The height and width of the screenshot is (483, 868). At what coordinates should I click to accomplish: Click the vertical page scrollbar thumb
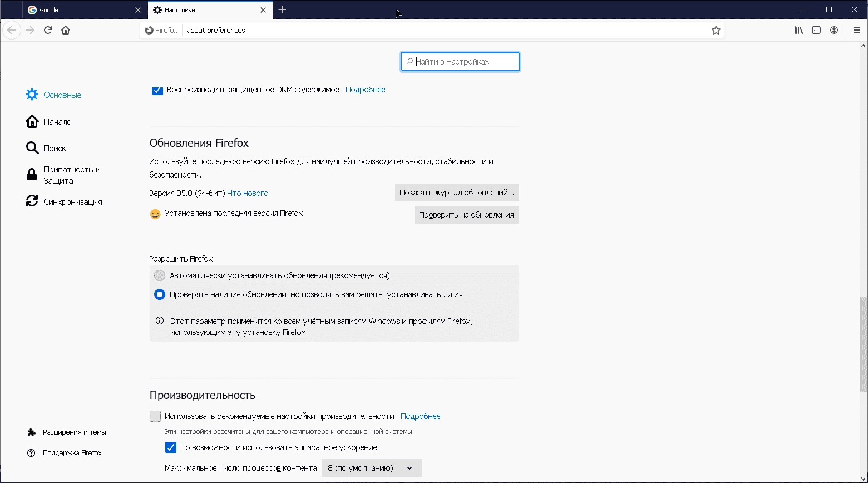click(x=864, y=344)
